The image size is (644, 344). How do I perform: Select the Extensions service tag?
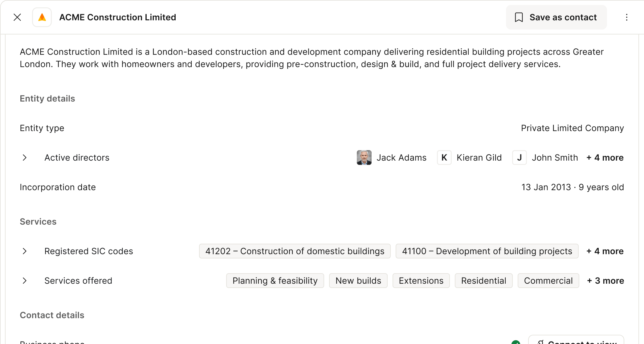[421, 281]
